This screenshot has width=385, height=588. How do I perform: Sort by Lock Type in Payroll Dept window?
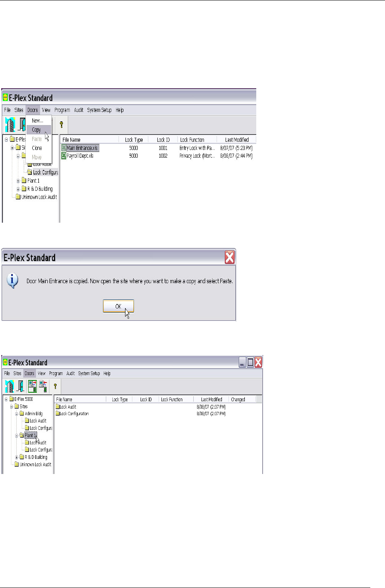click(x=134, y=140)
